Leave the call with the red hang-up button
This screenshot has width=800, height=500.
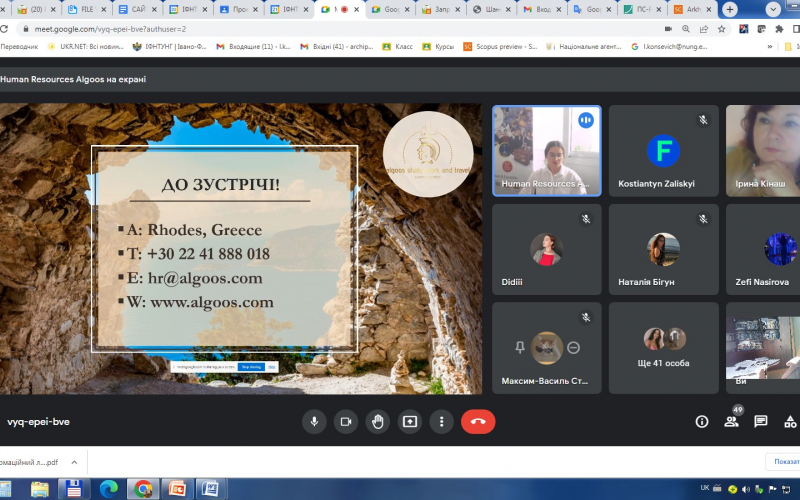coord(478,422)
